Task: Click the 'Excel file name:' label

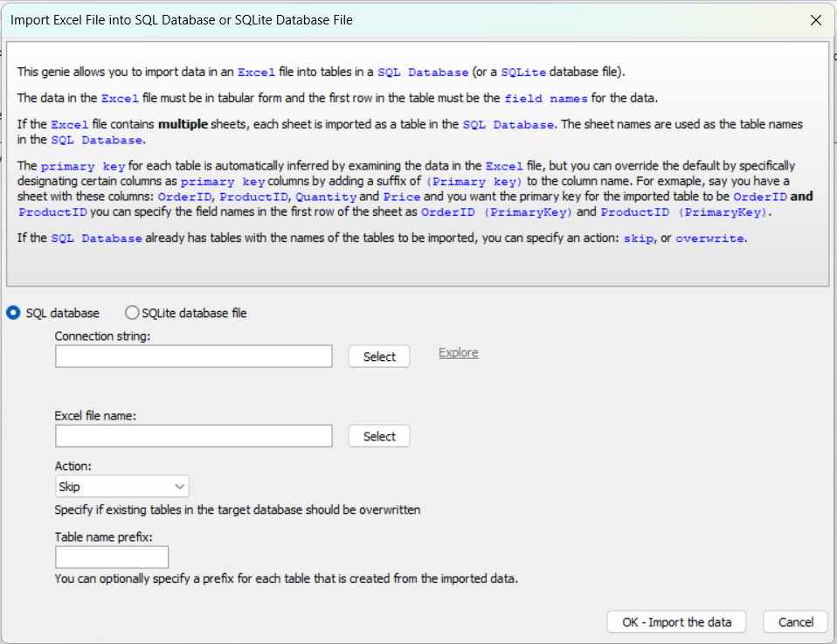Action: pyautogui.click(x=95, y=415)
